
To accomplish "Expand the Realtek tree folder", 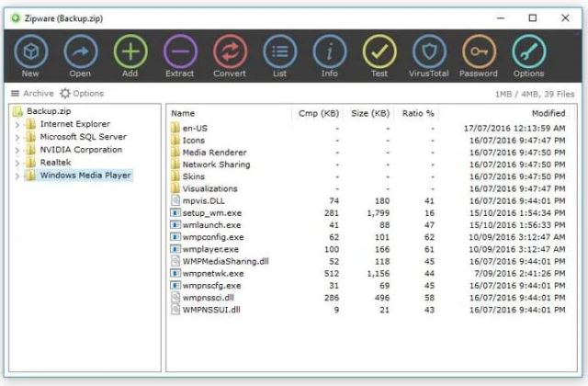I will click(17, 163).
